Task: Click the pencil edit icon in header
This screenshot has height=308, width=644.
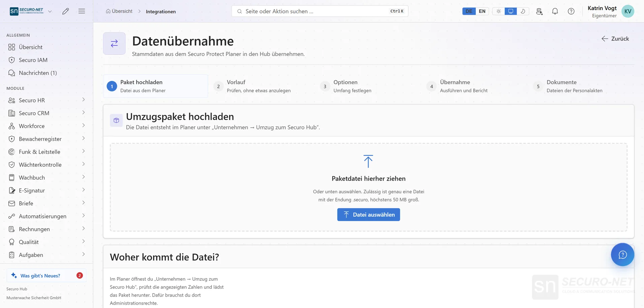Action: click(66, 11)
